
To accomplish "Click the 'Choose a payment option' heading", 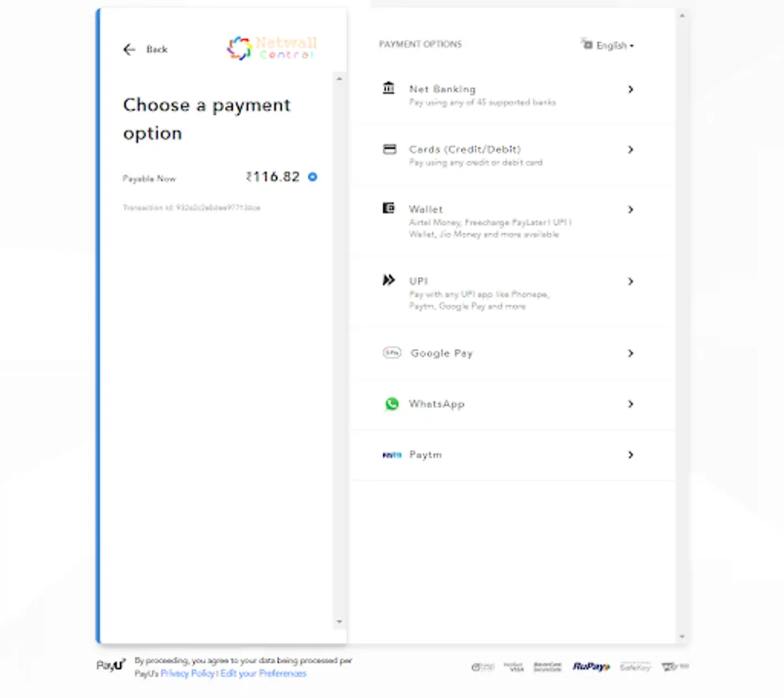I will tap(206, 119).
